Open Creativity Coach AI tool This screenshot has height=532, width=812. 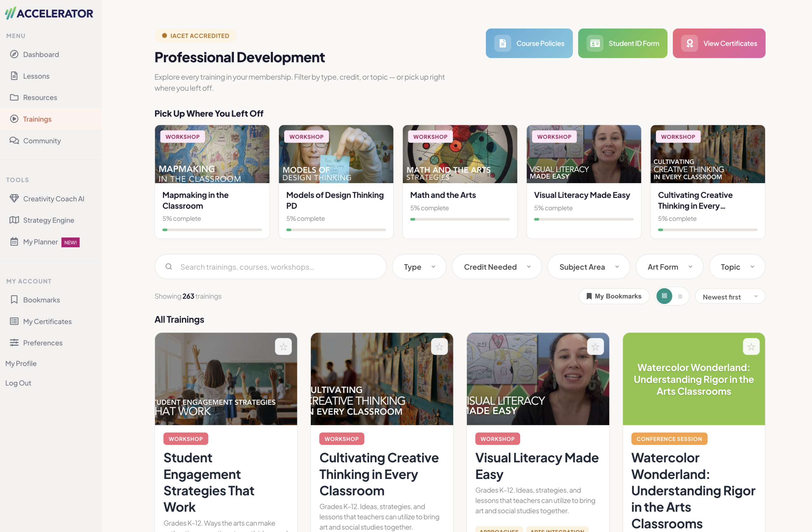(x=50, y=198)
